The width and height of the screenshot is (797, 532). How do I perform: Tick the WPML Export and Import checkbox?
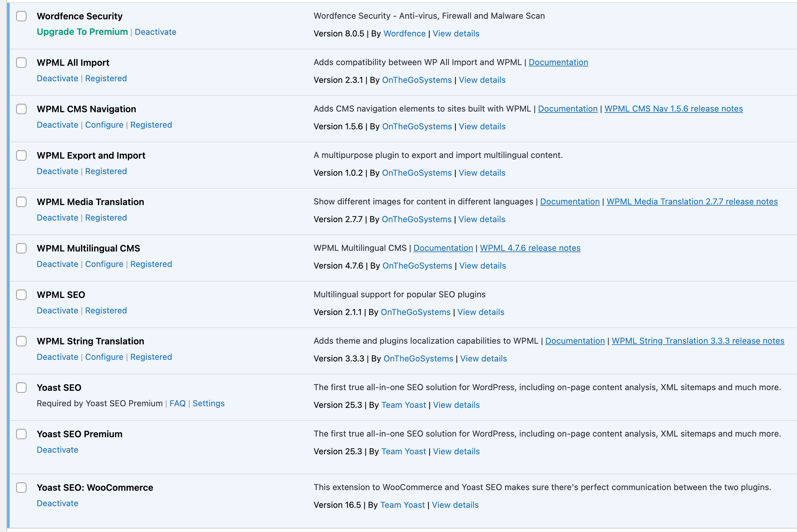point(21,155)
